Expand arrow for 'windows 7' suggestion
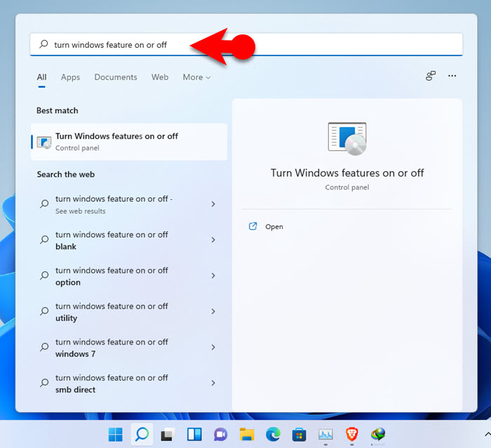Image resolution: width=491 pixels, height=448 pixels. point(213,347)
